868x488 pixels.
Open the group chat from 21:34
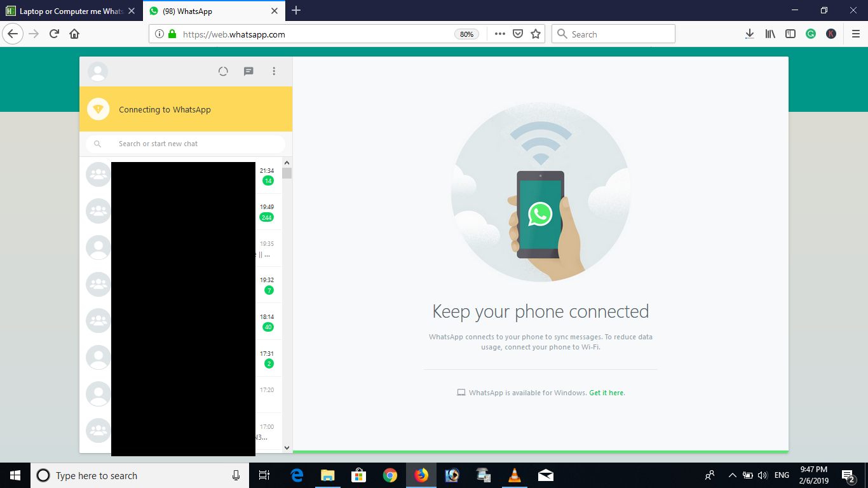coord(180,175)
